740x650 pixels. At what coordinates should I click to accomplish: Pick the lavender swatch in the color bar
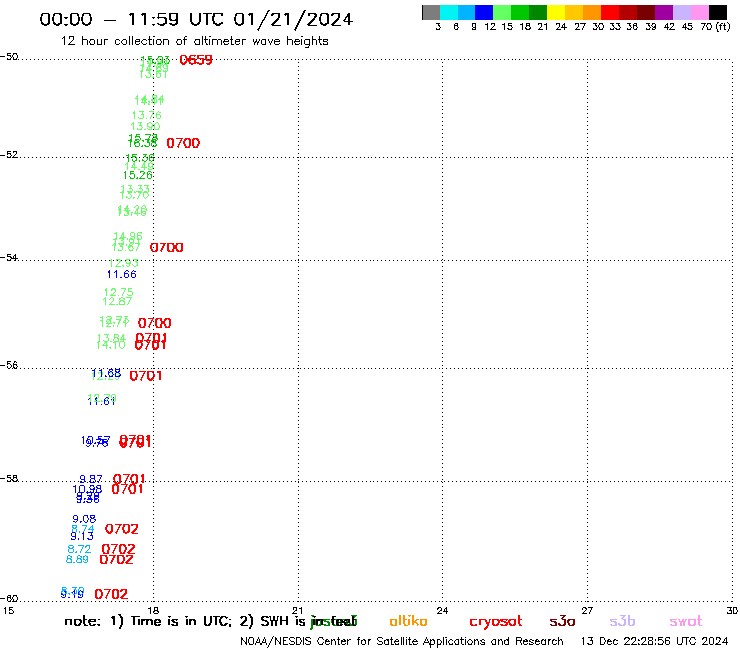(x=681, y=13)
